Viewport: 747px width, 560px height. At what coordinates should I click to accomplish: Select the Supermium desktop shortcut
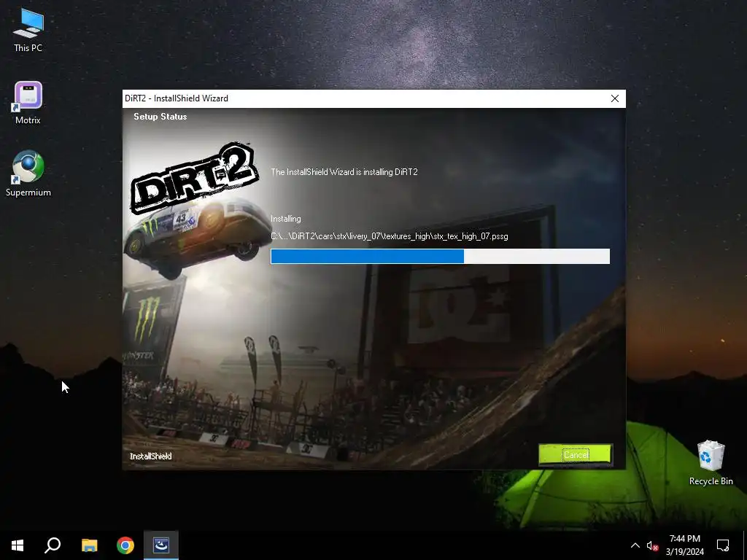28,174
